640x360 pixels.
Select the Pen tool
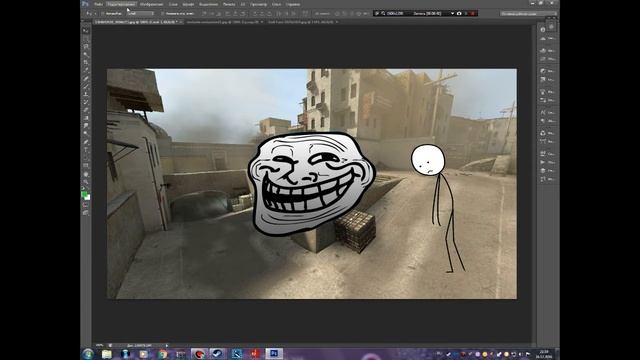point(86,142)
